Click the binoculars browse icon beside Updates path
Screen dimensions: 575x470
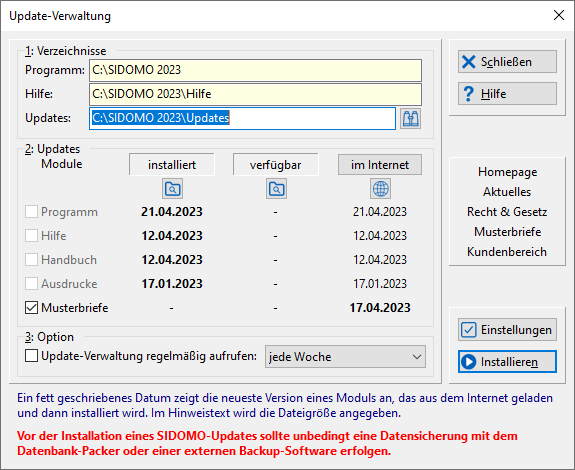click(410, 118)
